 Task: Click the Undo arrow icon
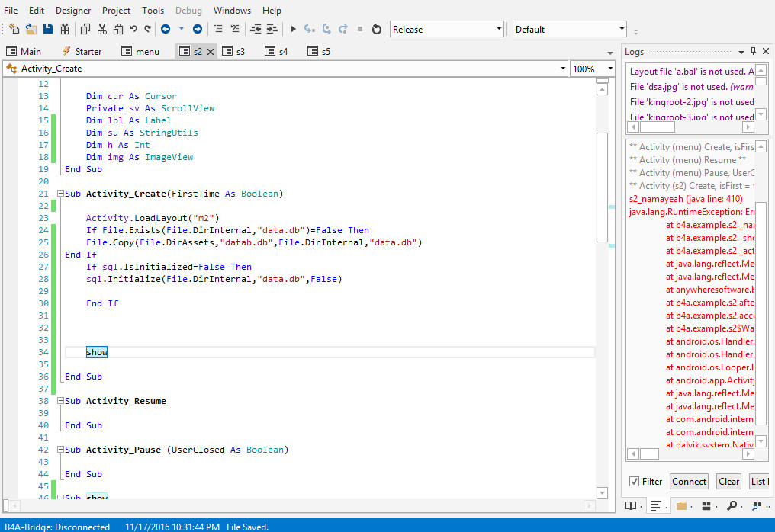[x=133, y=29]
